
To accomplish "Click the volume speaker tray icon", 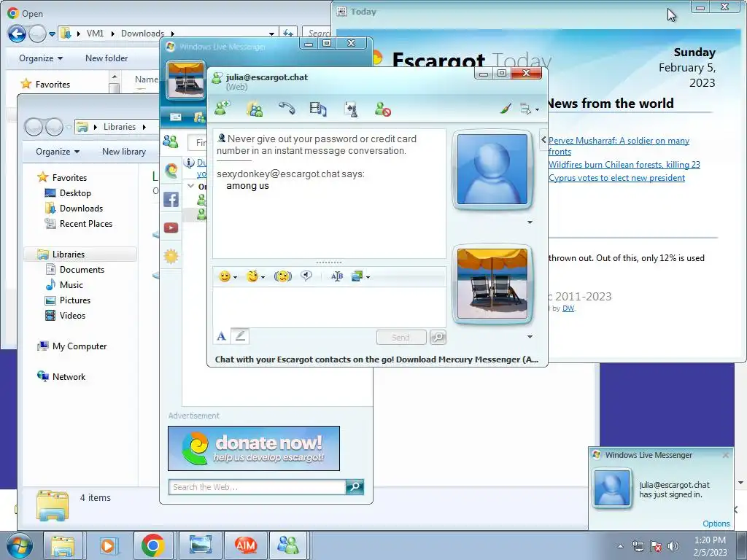I will [x=673, y=546].
